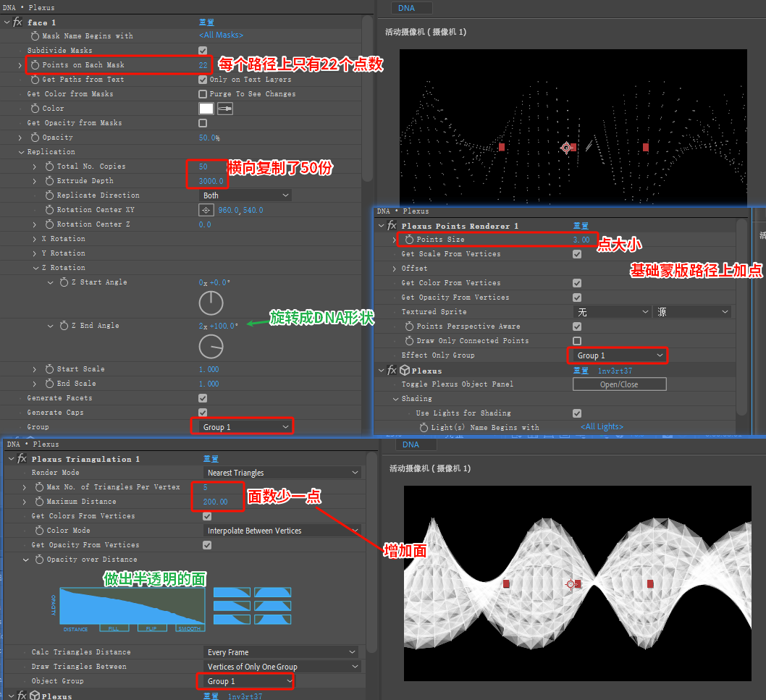
Task: Uncheck Subdivide Masks checkbox
Action: click(x=203, y=51)
